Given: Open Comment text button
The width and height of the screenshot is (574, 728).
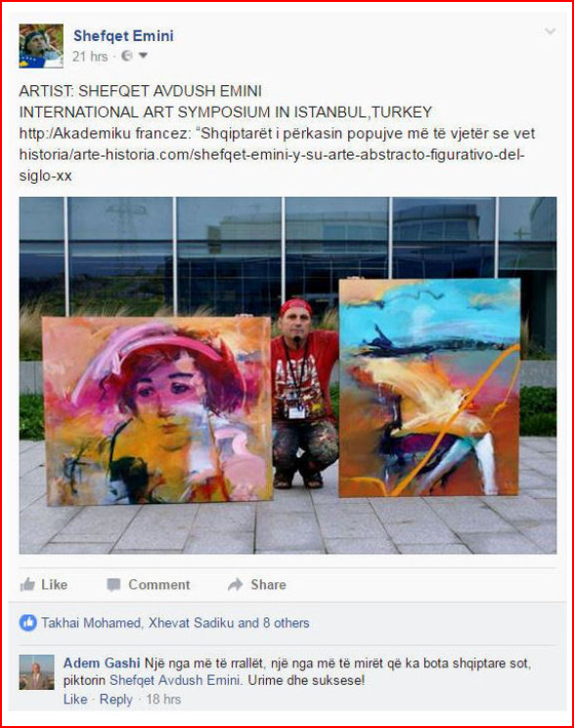Looking at the screenshot, I should pyautogui.click(x=159, y=584).
